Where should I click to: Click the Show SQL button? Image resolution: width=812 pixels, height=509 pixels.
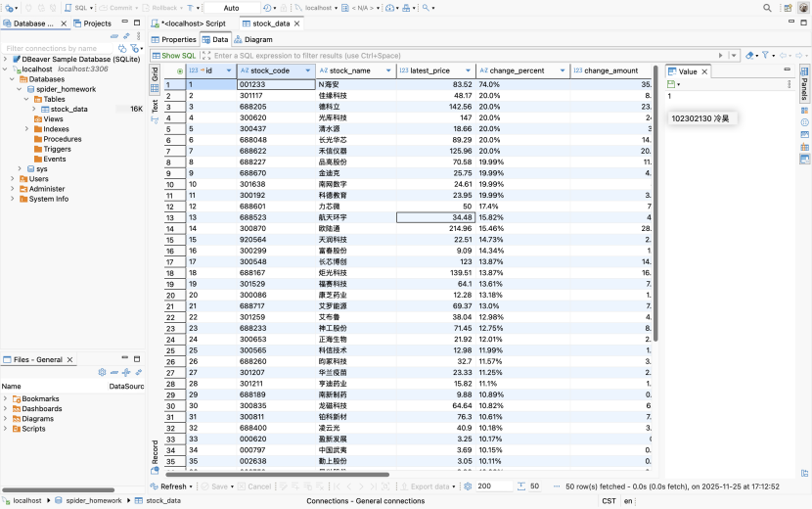coord(174,56)
